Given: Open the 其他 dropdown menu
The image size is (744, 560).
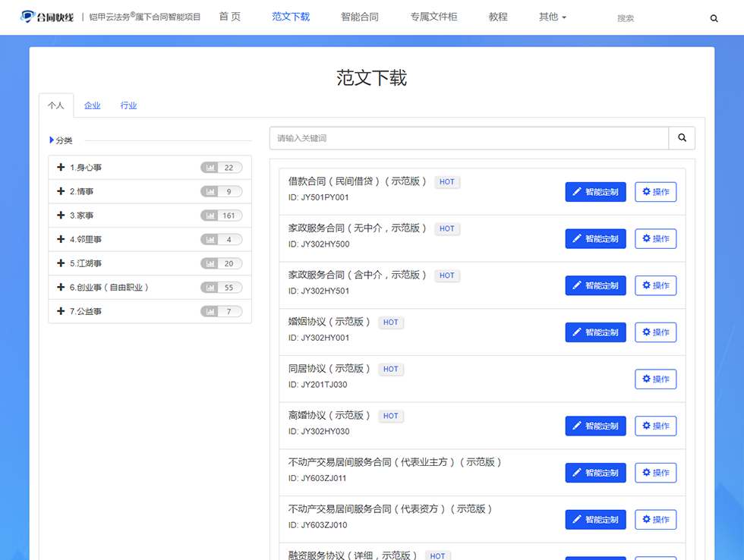Looking at the screenshot, I should (x=553, y=17).
